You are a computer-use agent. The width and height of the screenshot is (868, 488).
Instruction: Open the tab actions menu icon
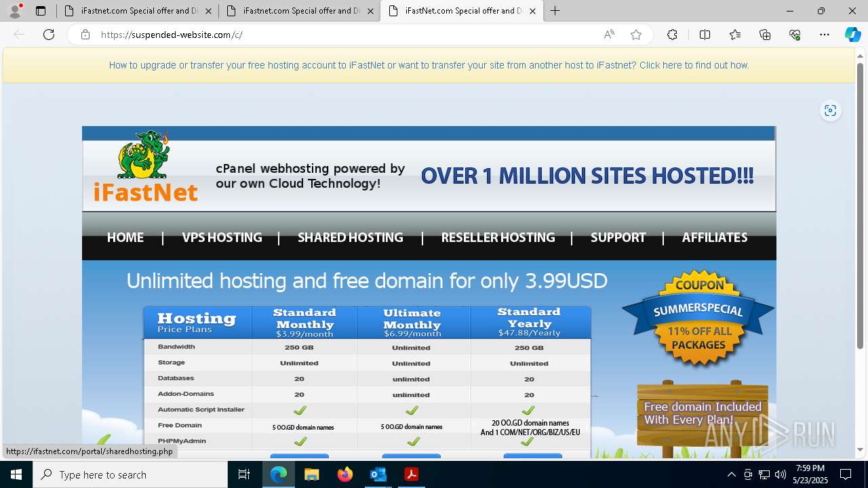pos(41,11)
